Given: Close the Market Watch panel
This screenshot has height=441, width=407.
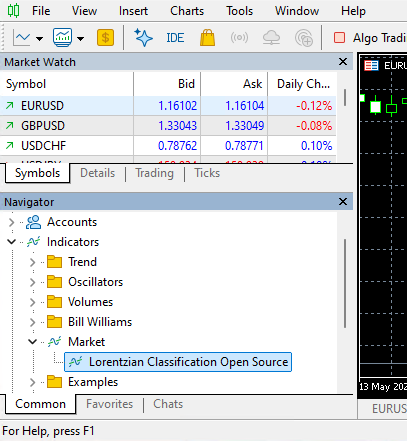Looking at the screenshot, I should pos(343,62).
